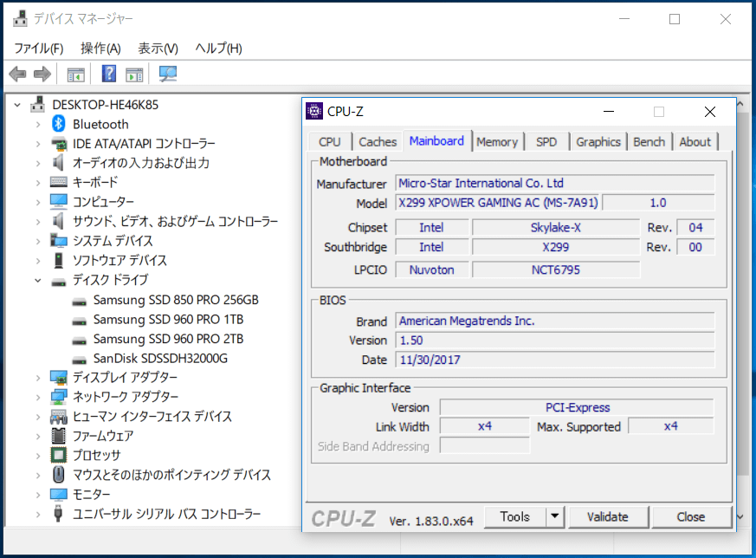
Task: Click the drive icon beside SanDisk SDSSDH32000G
Action: coord(79,360)
